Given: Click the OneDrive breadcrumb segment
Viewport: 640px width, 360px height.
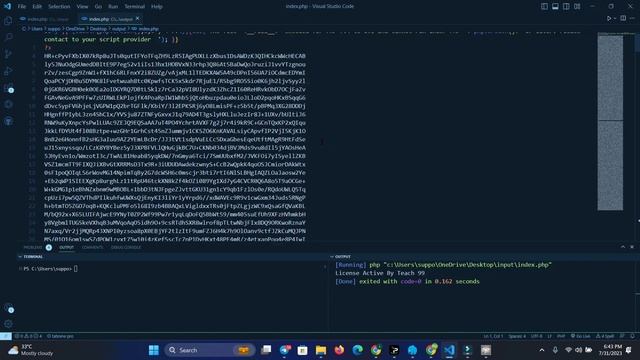Looking at the screenshot, I should tap(75, 29).
